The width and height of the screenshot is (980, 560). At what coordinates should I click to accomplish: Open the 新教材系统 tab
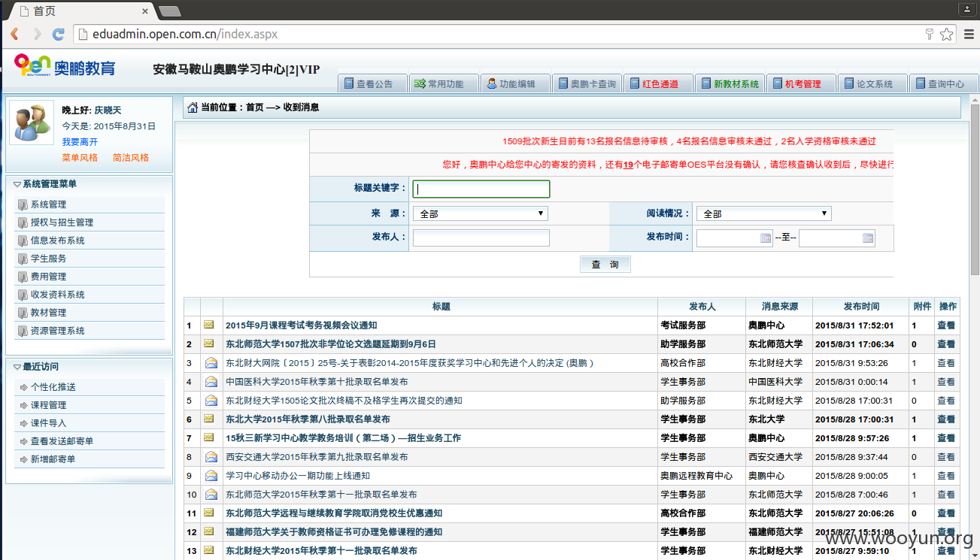[x=730, y=83]
